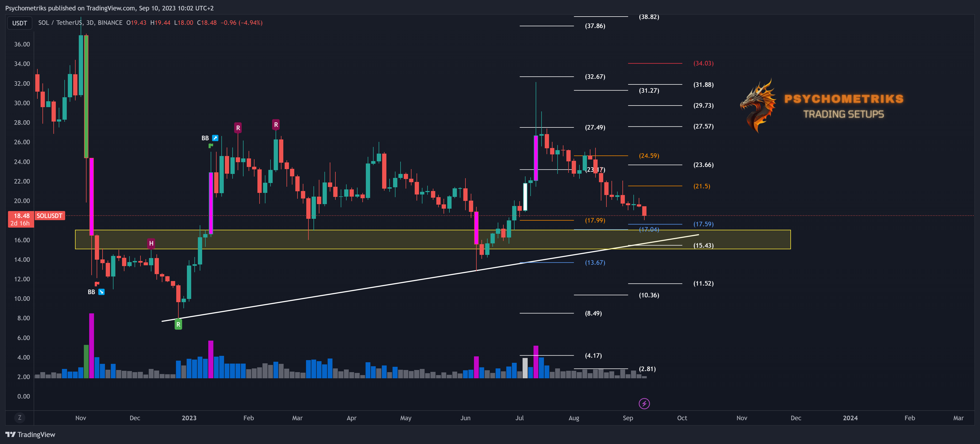Click the Z timezone button at axis corner
This screenshot has width=980, height=444.
click(20, 418)
